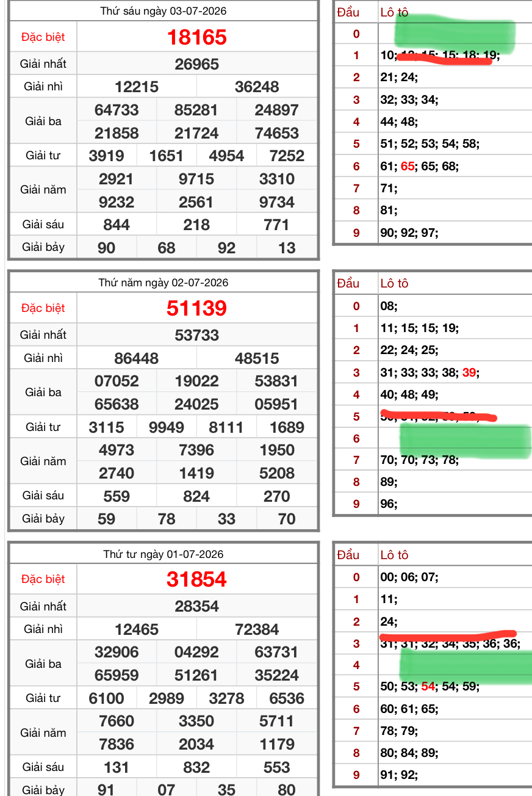Select the Giải ba number 64733
Viewport: 532px width, 796px height.
click(117, 110)
